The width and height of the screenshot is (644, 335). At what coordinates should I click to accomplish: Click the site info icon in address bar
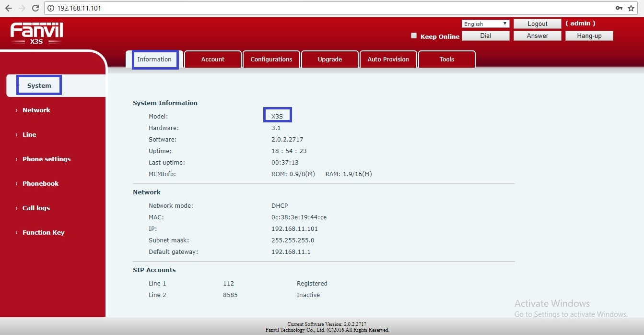tap(51, 8)
